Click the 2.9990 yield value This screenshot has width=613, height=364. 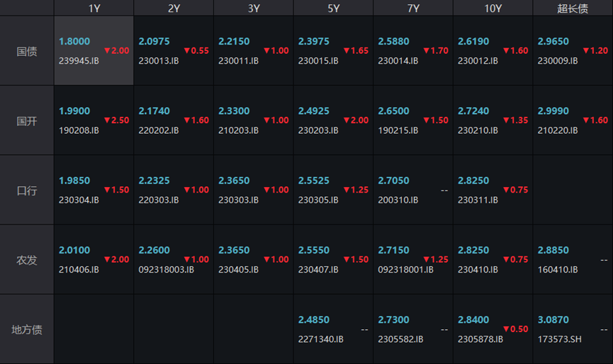pyautogui.click(x=553, y=111)
